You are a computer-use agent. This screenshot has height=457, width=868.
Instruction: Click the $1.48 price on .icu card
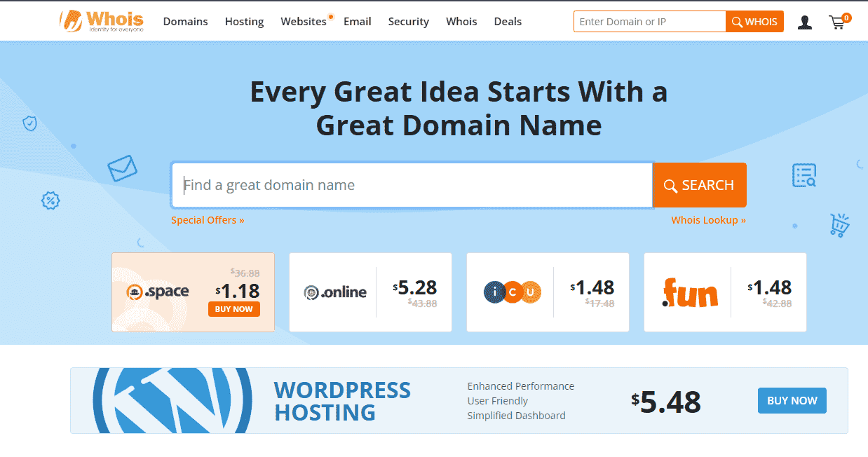pos(592,287)
